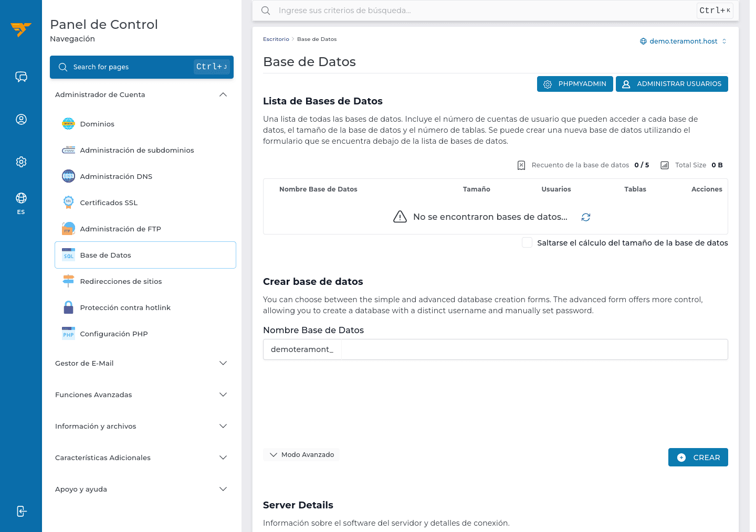The image size is (756, 532).
Task: Click the globe icon next to demo.teramont.host
Action: (x=643, y=41)
